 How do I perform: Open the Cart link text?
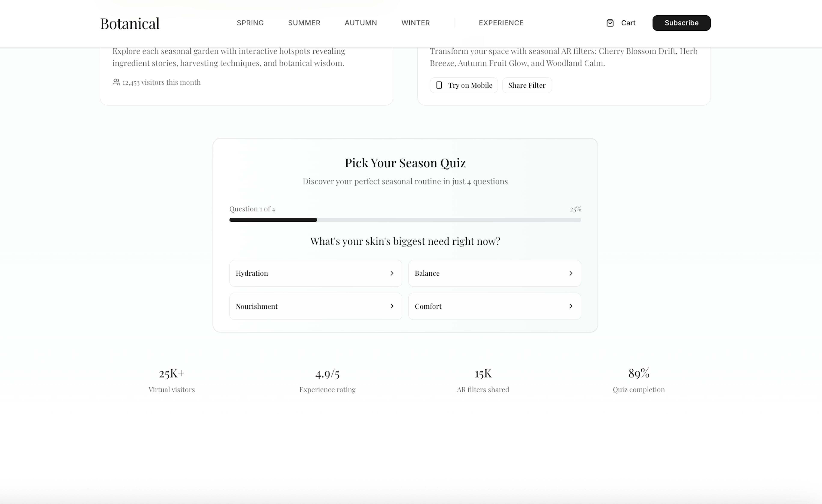pyautogui.click(x=628, y=23)
